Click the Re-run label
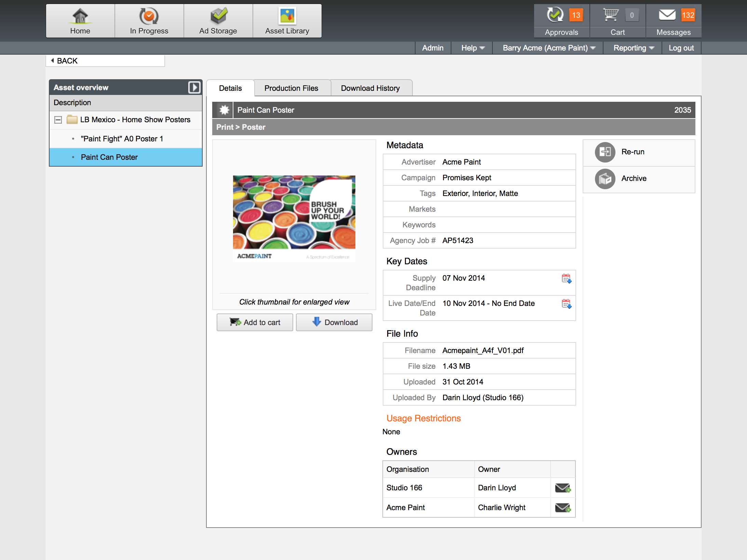Image resolution: width=747 pixels, height=560 pixels. click(633, 152)
